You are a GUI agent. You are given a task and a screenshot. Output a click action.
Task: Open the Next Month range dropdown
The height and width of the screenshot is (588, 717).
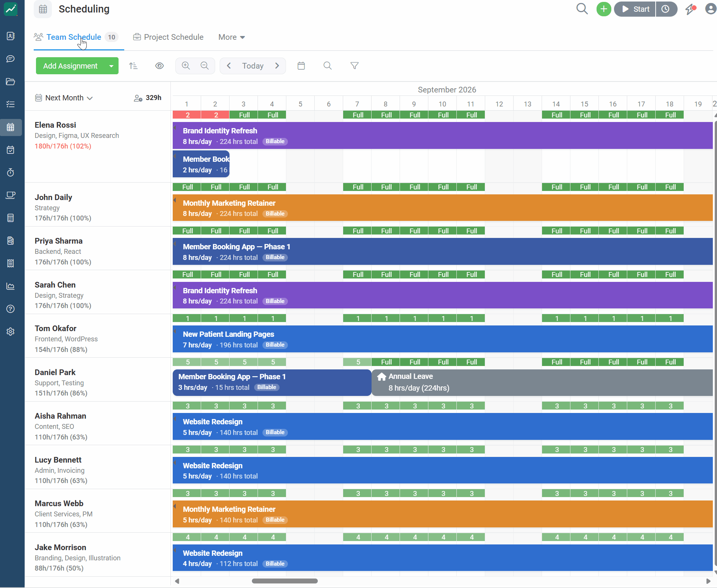pyautogui.click(x=64, y=98)
